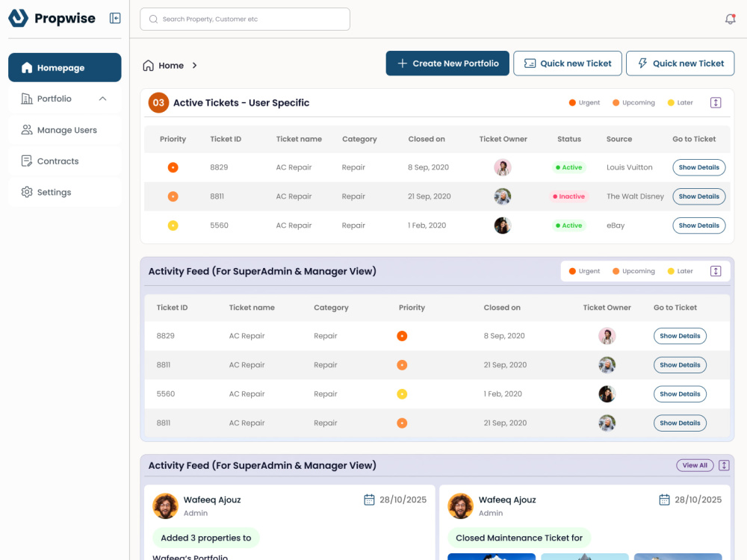The height and width of the screenshot is (560, 747).
Task: Click the 03 active tickets count badge
Action: tap(158, 103)
